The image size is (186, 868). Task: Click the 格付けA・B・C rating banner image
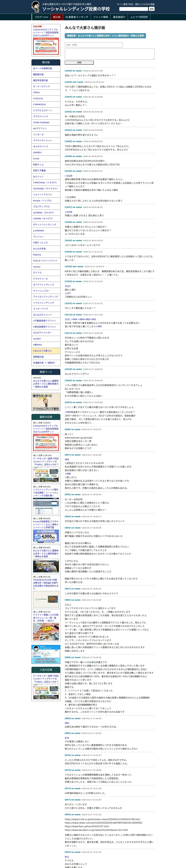click(46, 402)
